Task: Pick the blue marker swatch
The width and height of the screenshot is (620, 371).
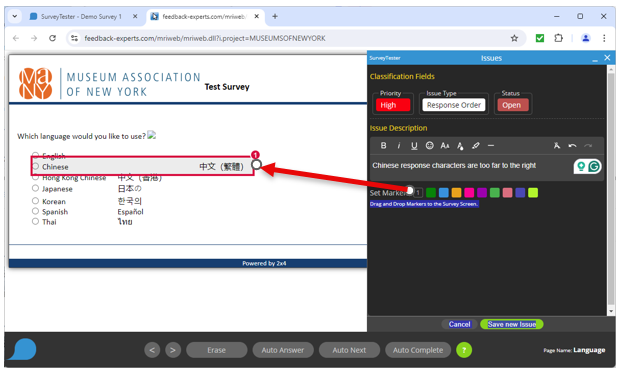Action: click(444, 193)
